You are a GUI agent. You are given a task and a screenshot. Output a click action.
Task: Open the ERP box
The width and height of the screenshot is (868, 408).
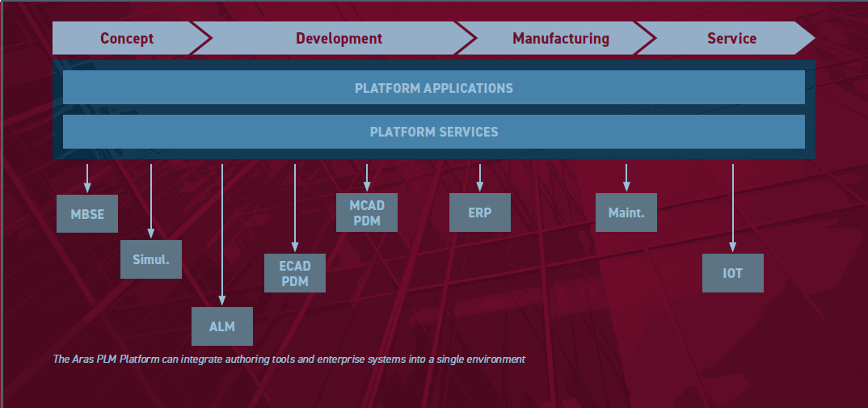pos(479,213)
